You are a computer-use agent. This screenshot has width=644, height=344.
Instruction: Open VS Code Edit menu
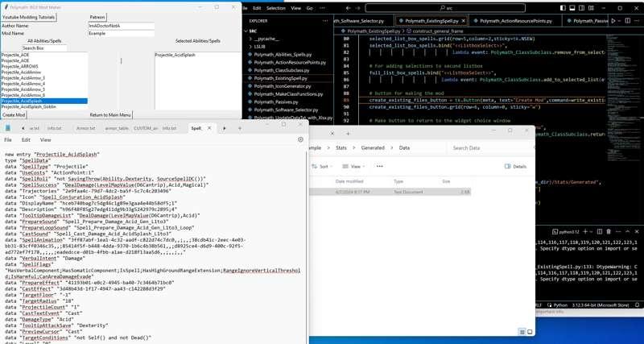point(257,8)
